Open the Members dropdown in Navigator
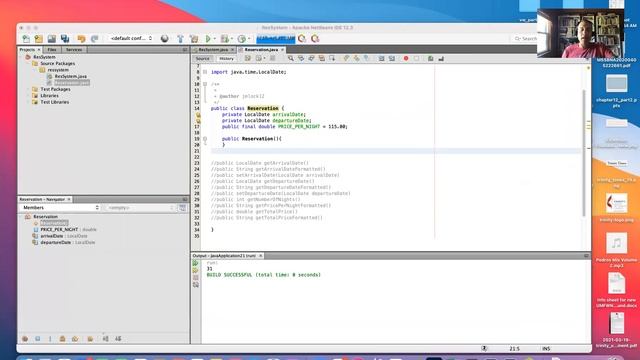 [60, 208]
